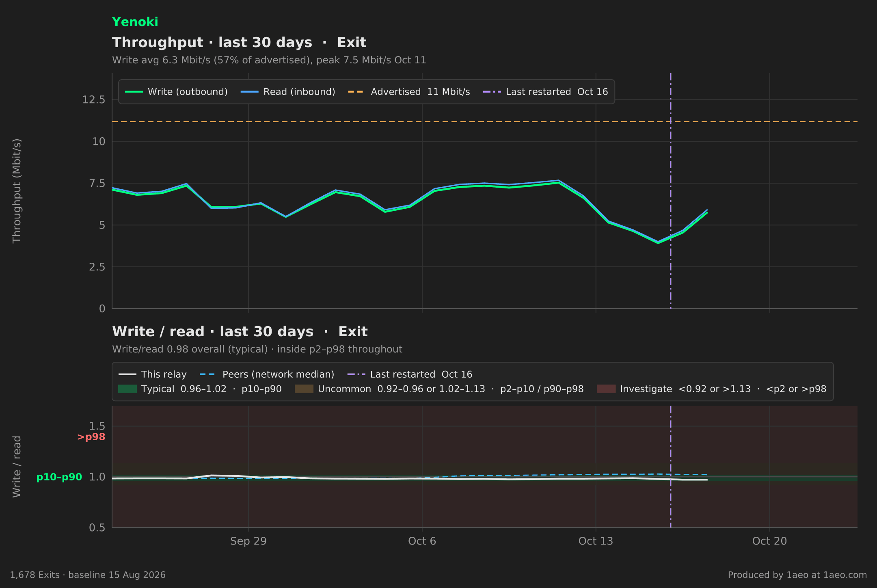Screen dimensions: 877x588
Task: Click the 'Oct 6' date tick
Action: tap(422, 541)
